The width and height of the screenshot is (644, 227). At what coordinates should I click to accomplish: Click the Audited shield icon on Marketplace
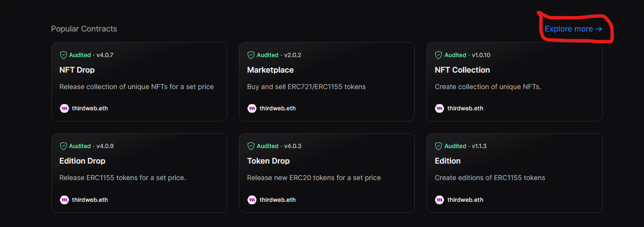coord(251,55)
